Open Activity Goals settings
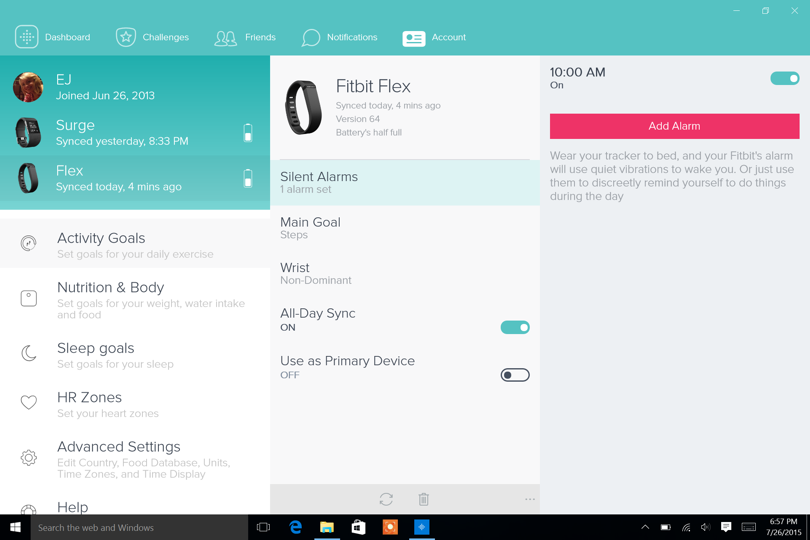The image size is (810, 540). pyautogui.click(x=135, y=244)
